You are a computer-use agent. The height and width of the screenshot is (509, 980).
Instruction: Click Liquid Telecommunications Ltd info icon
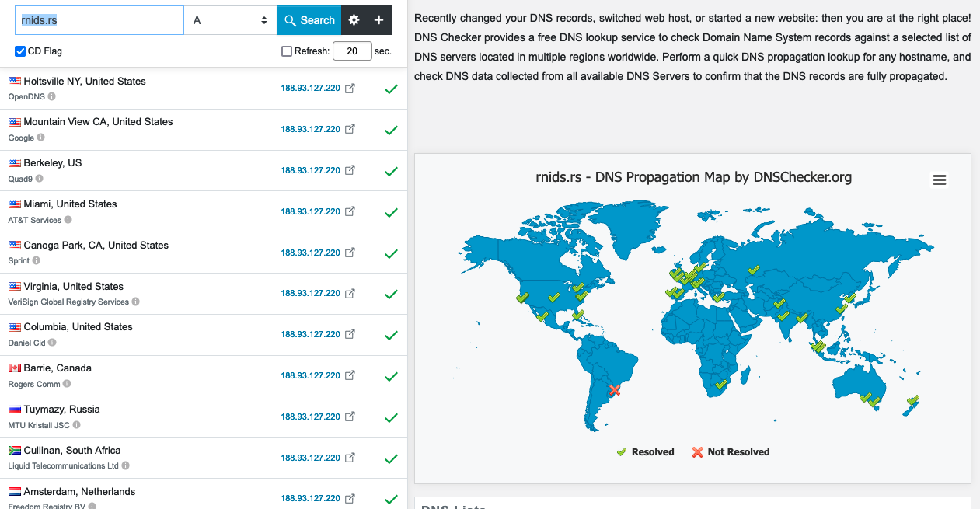pos(126,466)
